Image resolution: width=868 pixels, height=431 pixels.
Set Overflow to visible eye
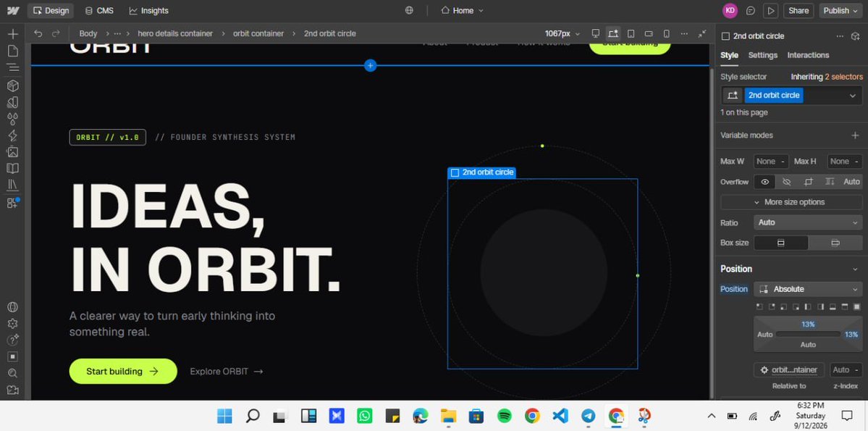(x=764, y=182)
